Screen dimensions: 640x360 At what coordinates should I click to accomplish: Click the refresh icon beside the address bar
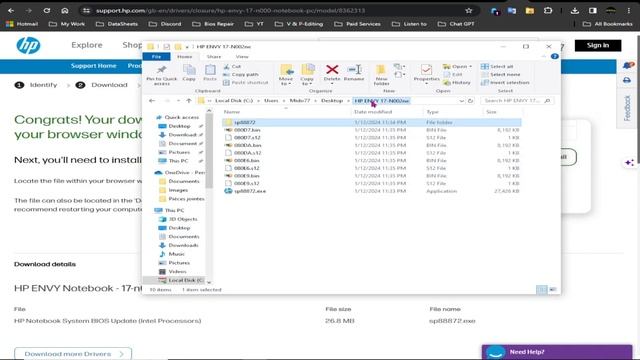coord(470,101)
